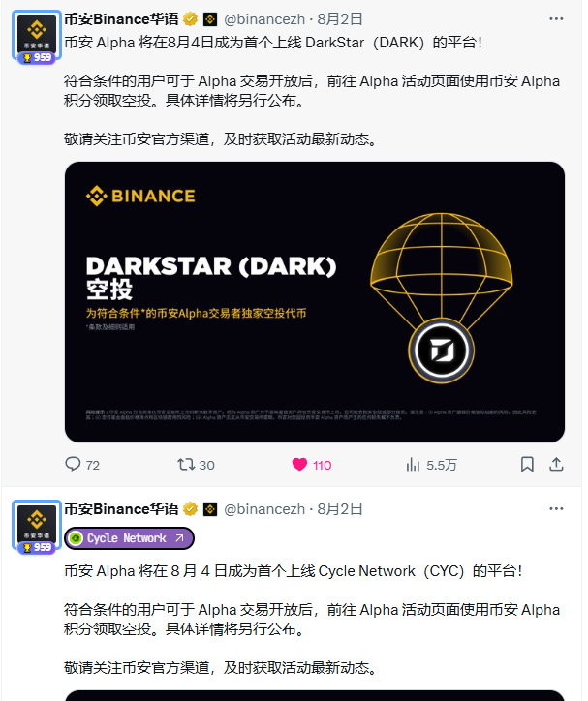This screenshot has height=701, width=588.
Task: Bookmark the DarkStar airdrop post
Action: pyautogui.click(x=527, y=465)
